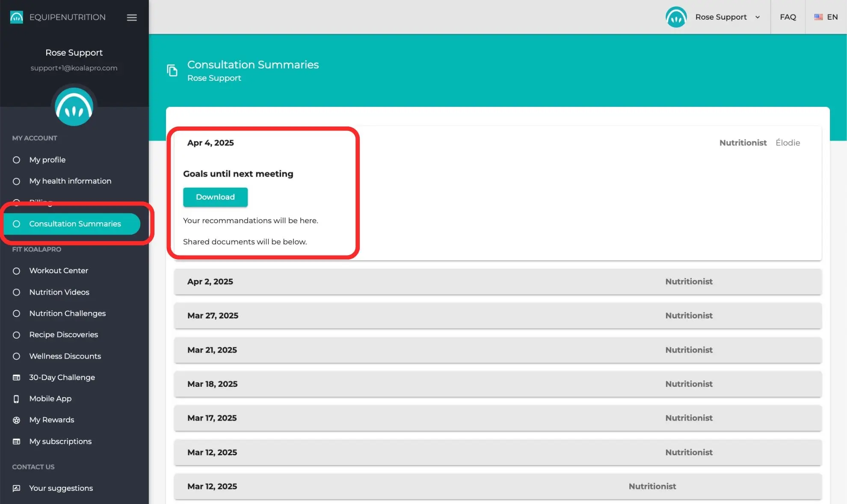This screenshot has width=847, height=504.
Task: Click circle icon beside Workout Center
Action: 16,271
